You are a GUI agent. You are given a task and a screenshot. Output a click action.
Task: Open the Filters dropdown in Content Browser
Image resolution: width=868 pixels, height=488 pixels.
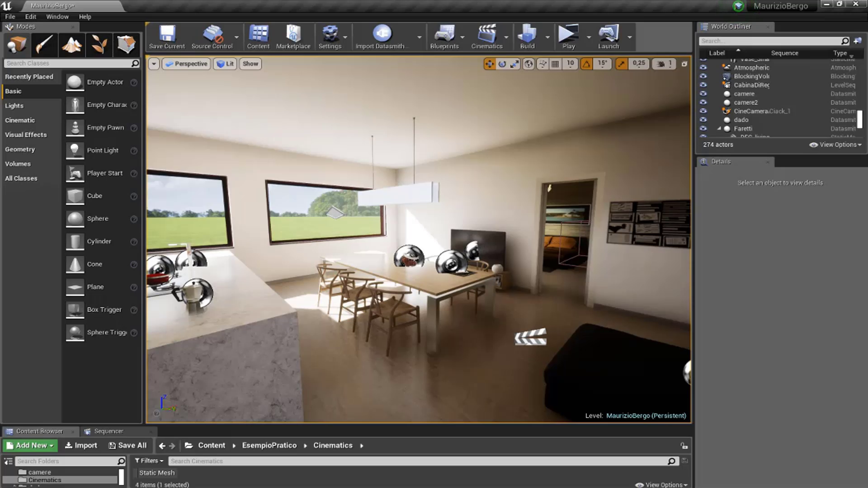149,461
